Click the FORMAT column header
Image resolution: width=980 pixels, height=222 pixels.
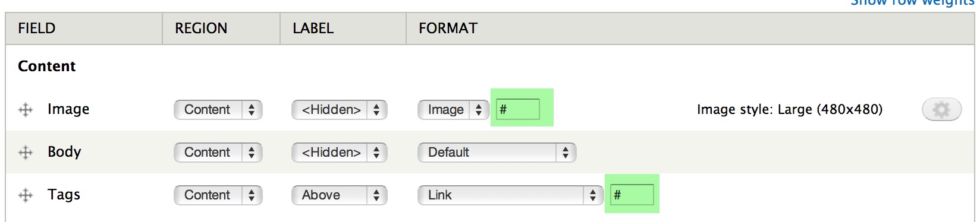pos(448,28)
